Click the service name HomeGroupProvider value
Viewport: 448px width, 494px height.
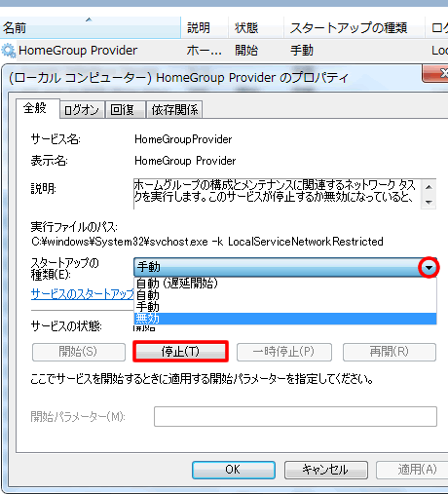(183, 139)
